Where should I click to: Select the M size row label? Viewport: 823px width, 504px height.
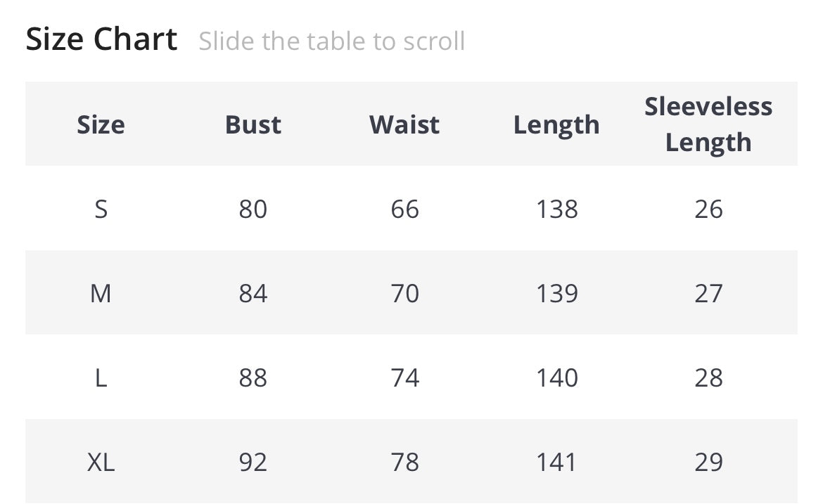[x=101, y=293]
